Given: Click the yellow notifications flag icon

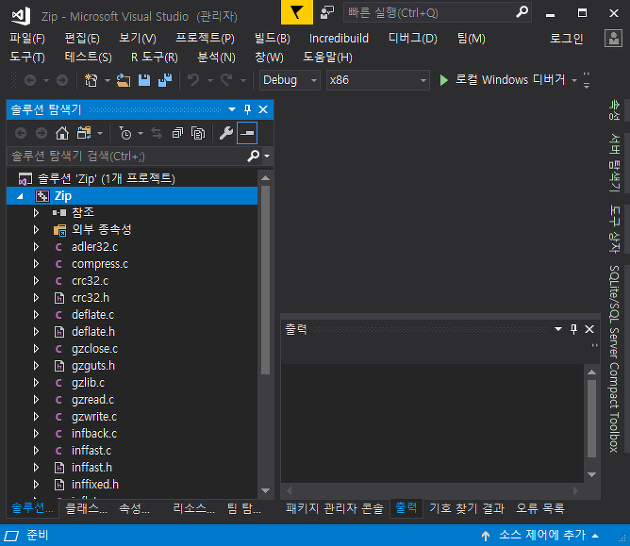Looking at the screenshot, I should [x=297, y=12].
